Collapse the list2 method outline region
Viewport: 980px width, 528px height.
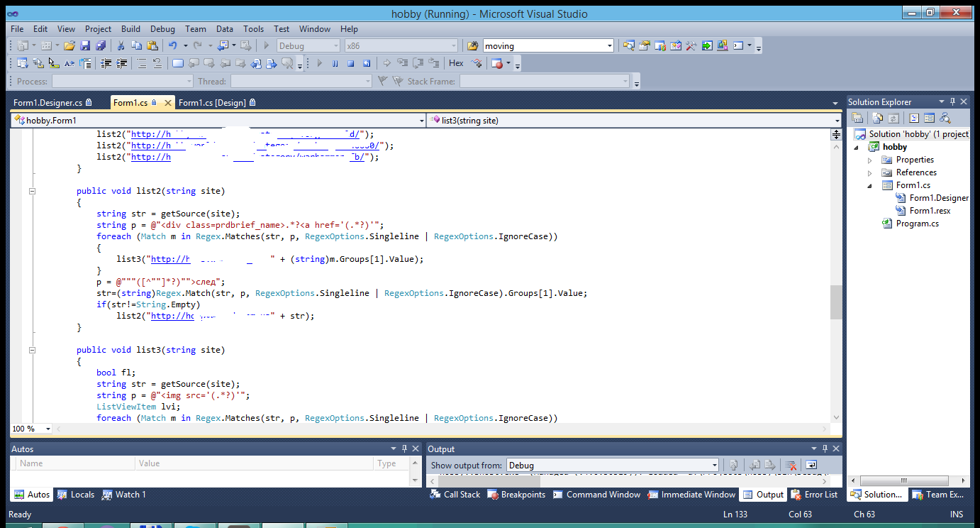point(32,191)
